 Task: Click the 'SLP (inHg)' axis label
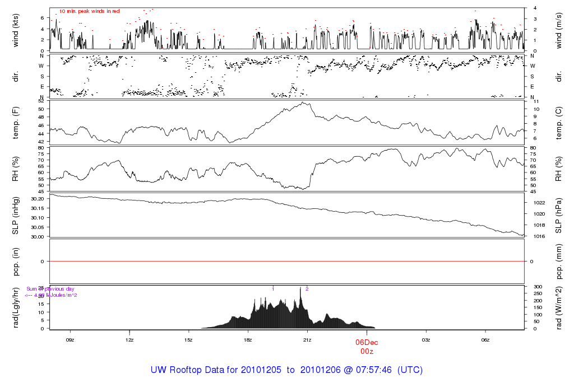tap(15, 216)
